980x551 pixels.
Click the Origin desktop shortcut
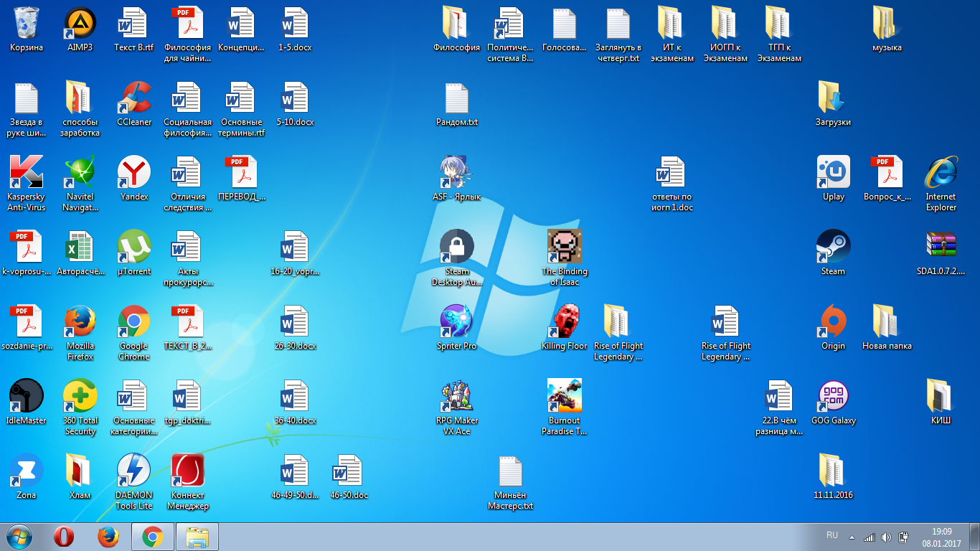[x=834, y=322]
